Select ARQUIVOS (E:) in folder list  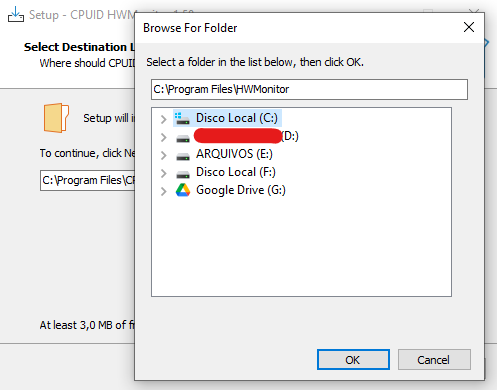point(234,154)
